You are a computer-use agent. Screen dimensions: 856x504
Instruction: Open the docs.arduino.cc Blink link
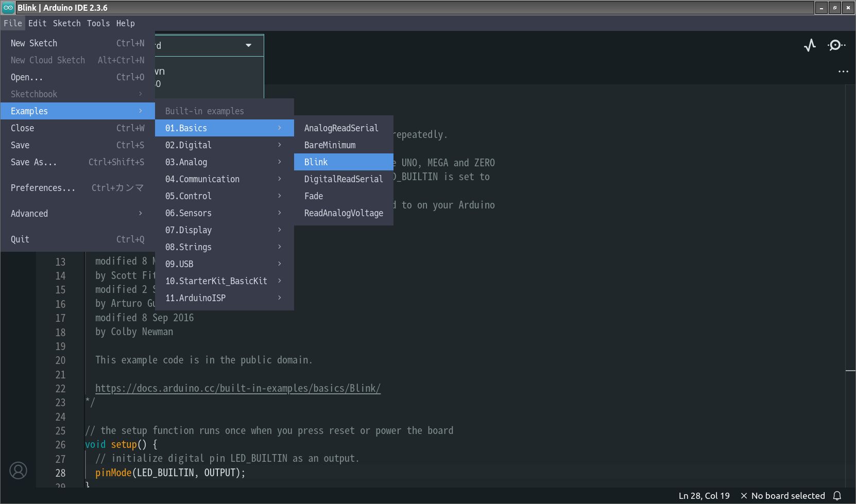pos(237,388)
